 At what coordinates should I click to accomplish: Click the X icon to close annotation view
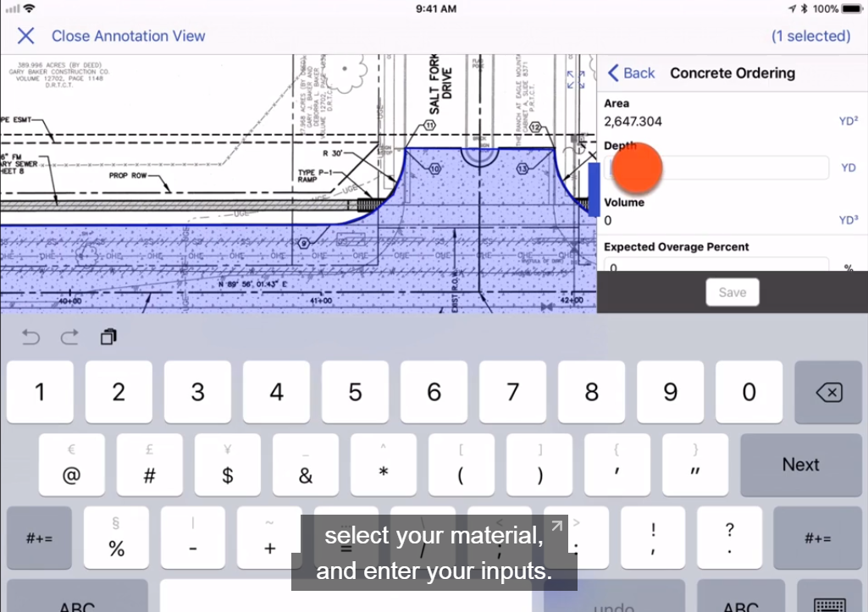[x=25, y=36]
